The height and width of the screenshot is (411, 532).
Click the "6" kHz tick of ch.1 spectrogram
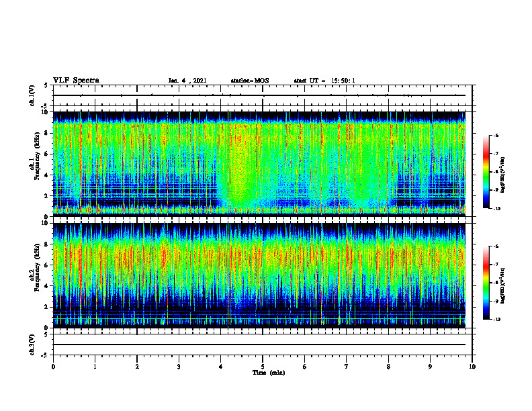pyautogui.click(x=46, y=154)
